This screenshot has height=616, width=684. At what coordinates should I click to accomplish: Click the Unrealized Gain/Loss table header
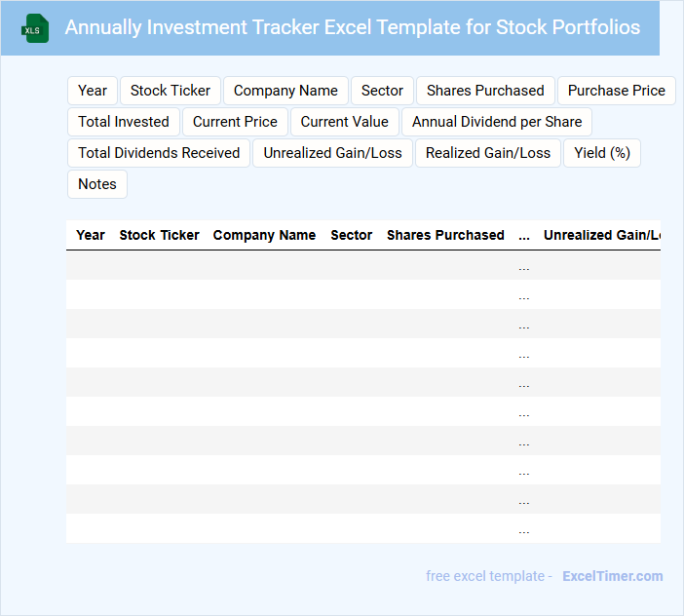pos(601,235)
